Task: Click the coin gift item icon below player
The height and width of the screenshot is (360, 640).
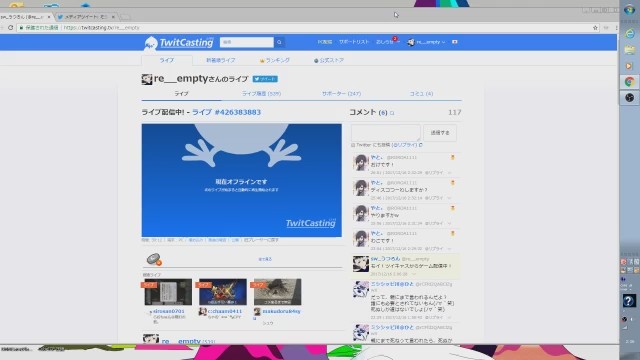Action: point(154,259)
